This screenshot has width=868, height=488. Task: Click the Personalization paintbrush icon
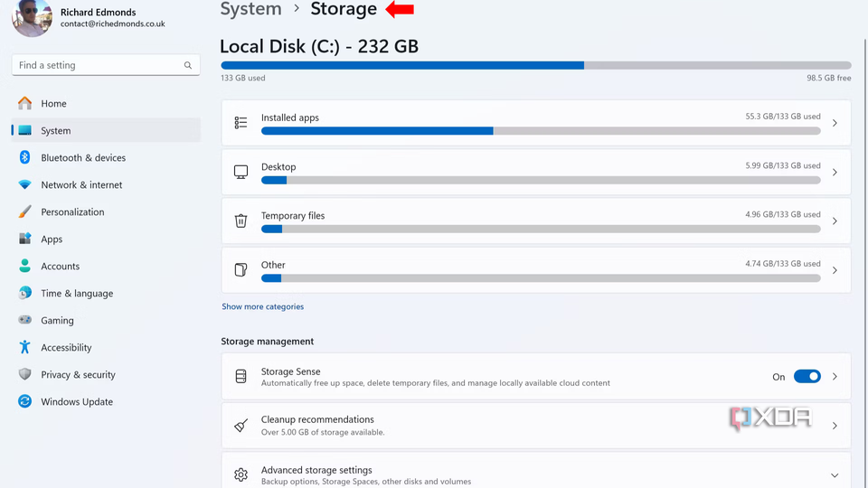click(24, 211)
